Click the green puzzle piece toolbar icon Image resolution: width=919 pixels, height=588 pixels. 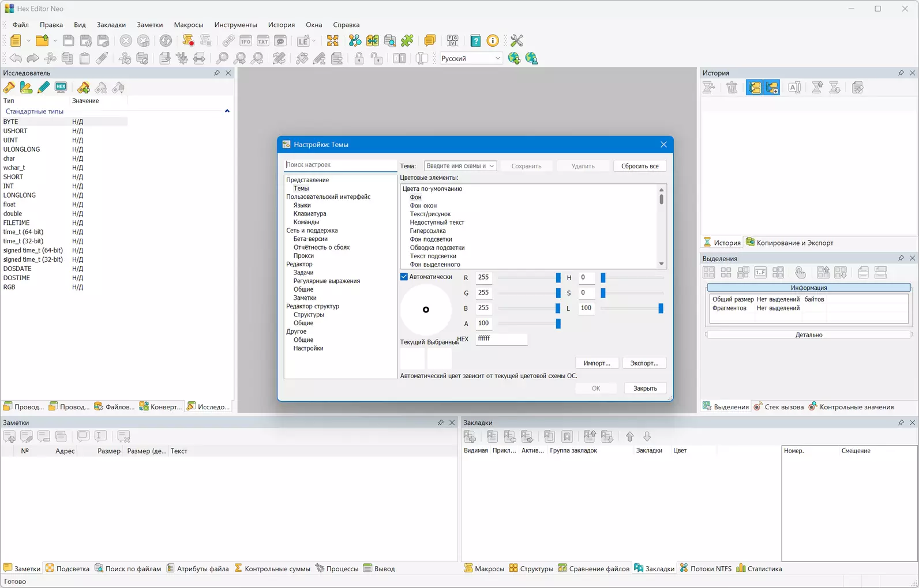407,41
